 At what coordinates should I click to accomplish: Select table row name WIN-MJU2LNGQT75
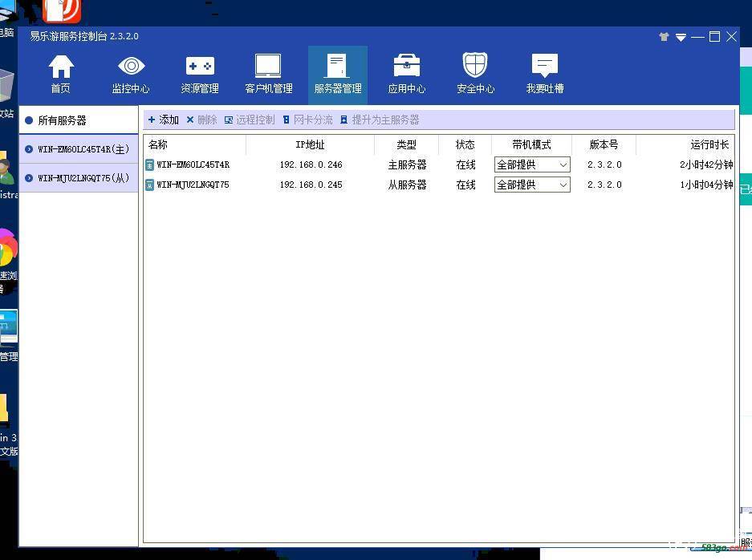193,185
